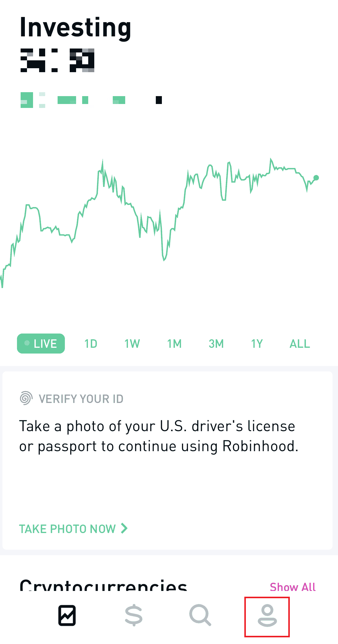Show the ALL time chart range

[300, 344]
